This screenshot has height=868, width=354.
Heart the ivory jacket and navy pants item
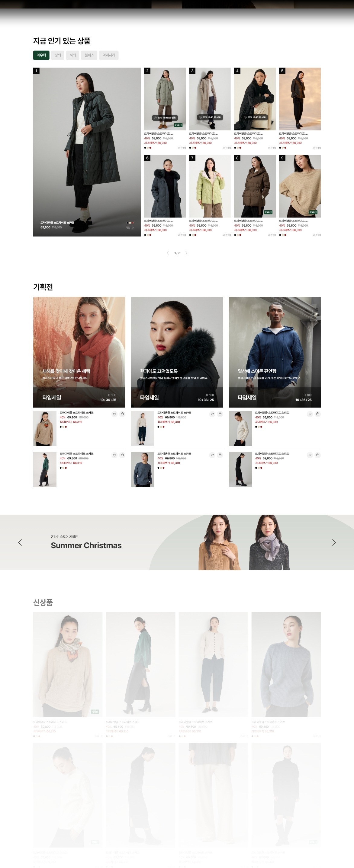click(212, 414)
